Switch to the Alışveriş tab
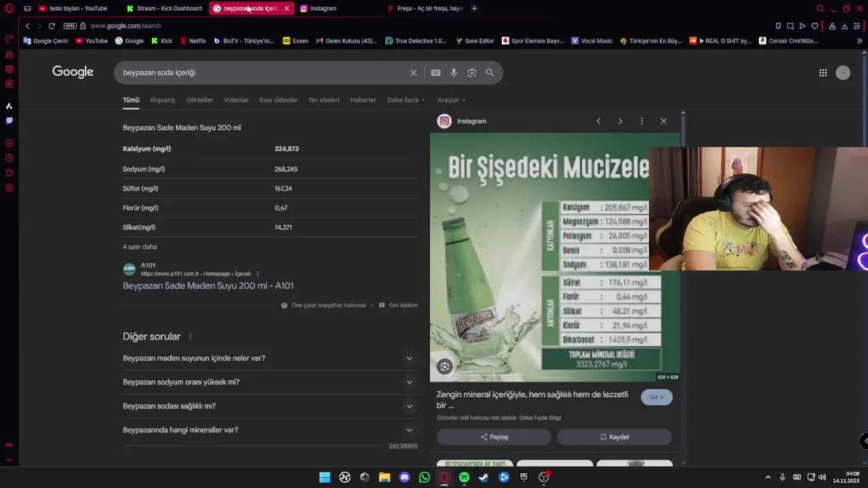The width and height of the screenshot is (868, 488). 162,100
